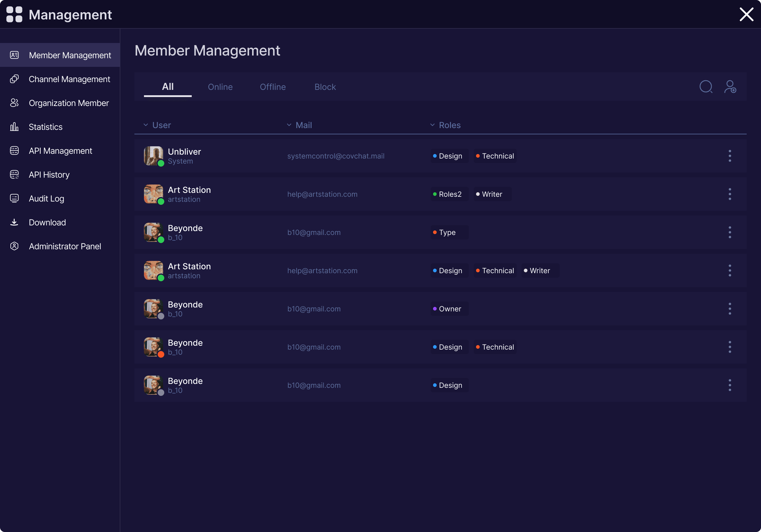Click the search magnifier icon
Image resolution: width=761 pixels, height=532 pixels.
pyautogui.click(x=706, y=87)
